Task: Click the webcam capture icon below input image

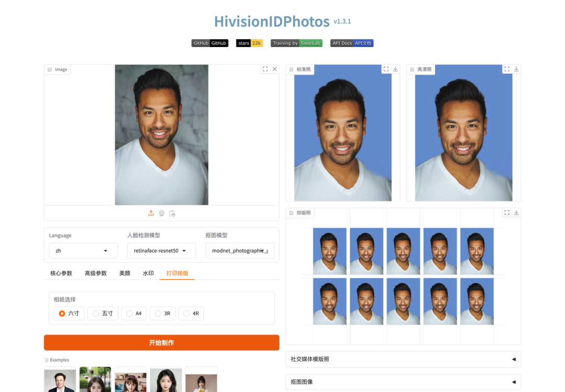Action: [x=162, y=213]
